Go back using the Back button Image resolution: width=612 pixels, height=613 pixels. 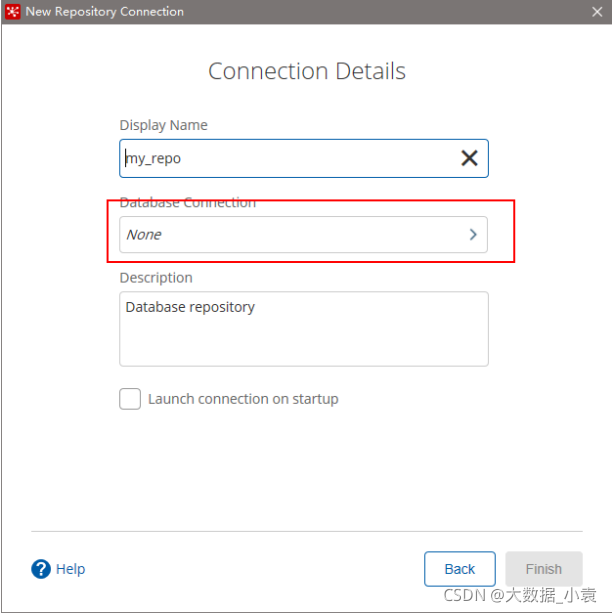tap(460, 569)
